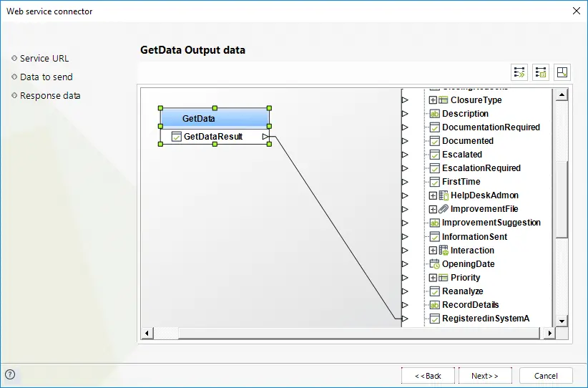
Task: Select the OpeningDate attribute label
Action: pos(468,264)
